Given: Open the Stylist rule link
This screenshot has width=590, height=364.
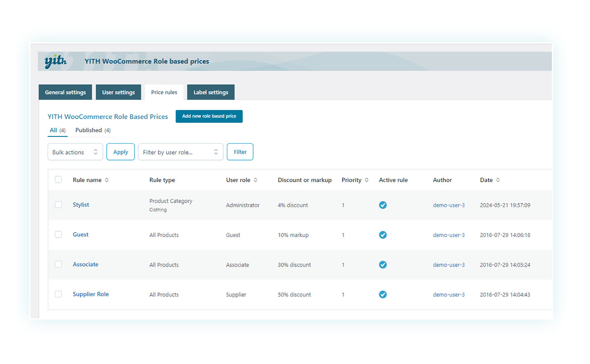Looking at the screenshot, I should click(81, 204).
